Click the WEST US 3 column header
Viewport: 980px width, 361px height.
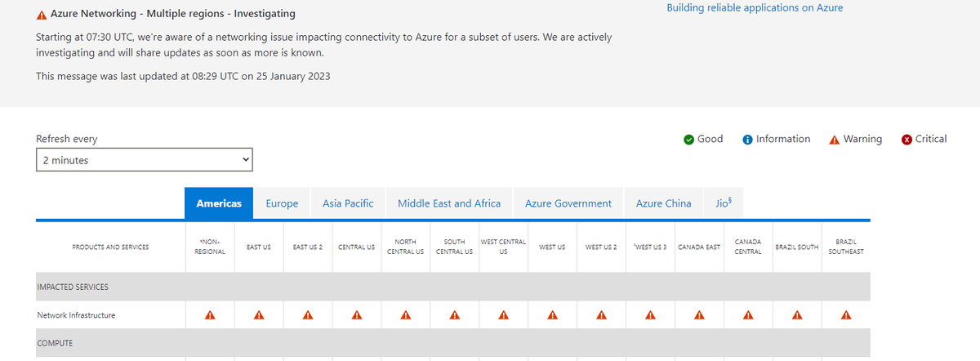(650, 247)
